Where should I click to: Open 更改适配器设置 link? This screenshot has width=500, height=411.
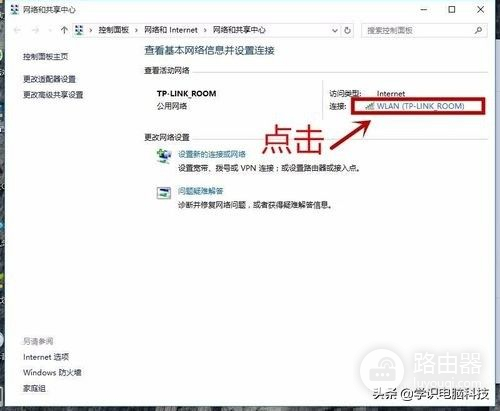tap(49, 79)
